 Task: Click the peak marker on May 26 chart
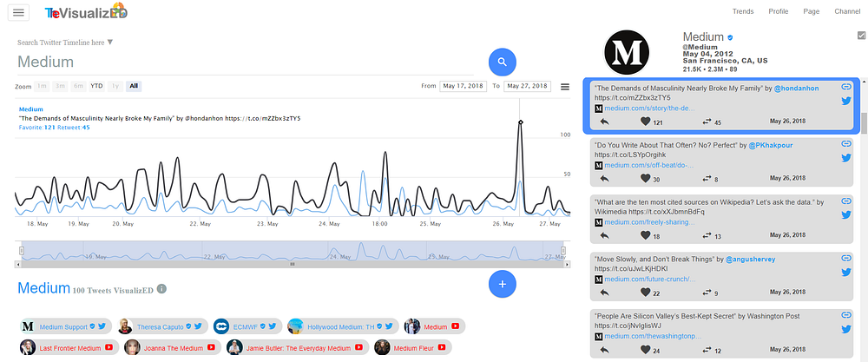[x=520, y=122]
